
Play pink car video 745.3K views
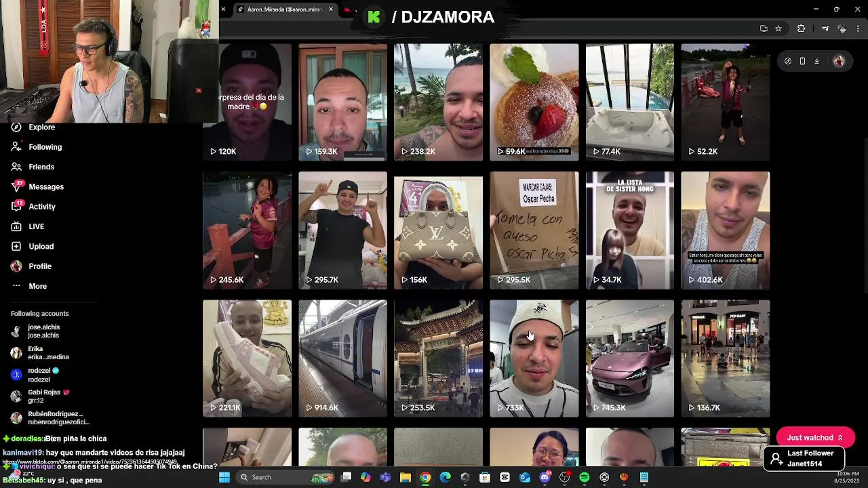[x=630, y=359]
